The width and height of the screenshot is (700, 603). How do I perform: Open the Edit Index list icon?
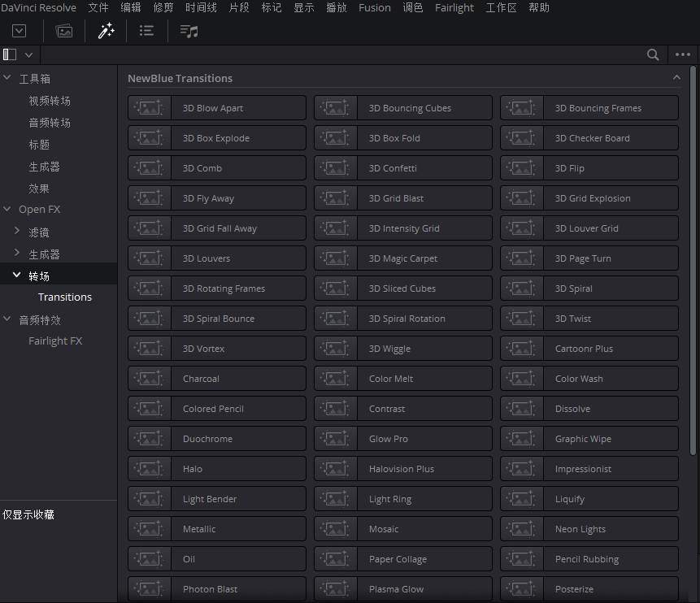pyautogui.click(x=146, y=31)
